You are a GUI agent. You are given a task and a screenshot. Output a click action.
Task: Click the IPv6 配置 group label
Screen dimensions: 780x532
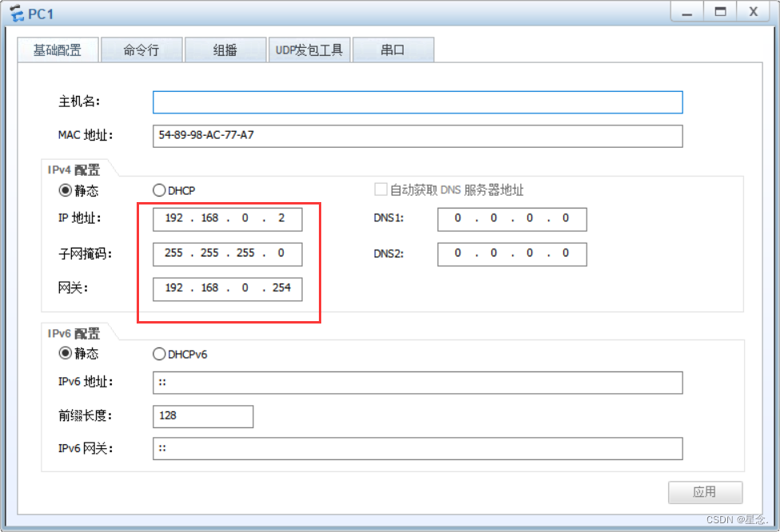(x=74, y=333)
